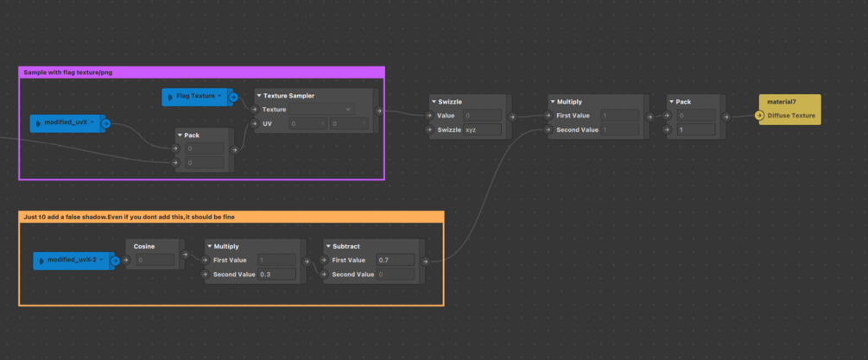Viewport: 868px width, 360px height.
Task: Select the Swizzle node title
Action: [450, 102]
